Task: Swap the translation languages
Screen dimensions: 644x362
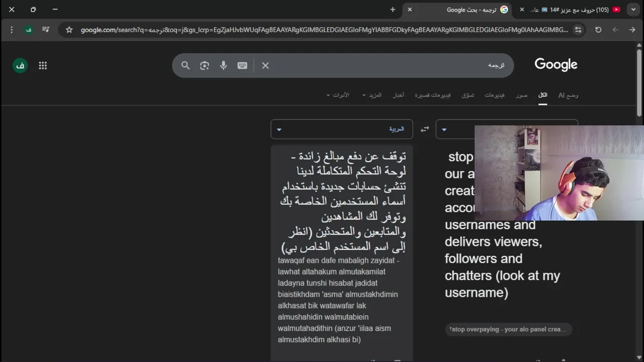Action: click(425, 129)
